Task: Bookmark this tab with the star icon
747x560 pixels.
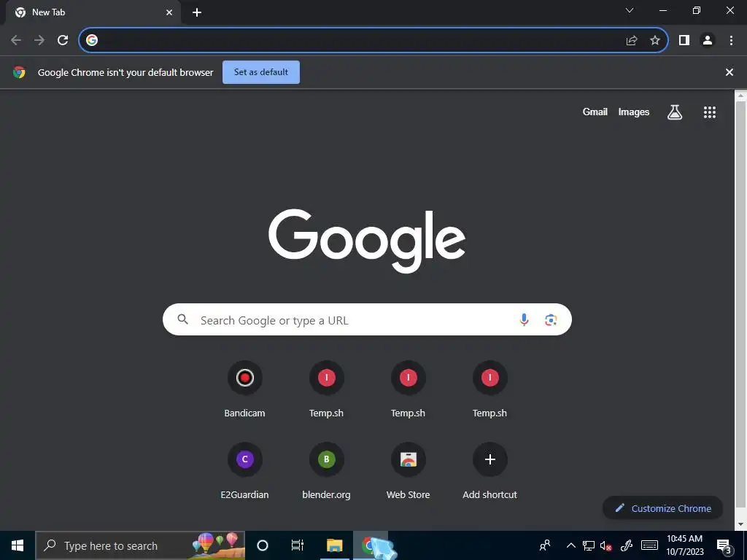Action: tap(655, 41)
